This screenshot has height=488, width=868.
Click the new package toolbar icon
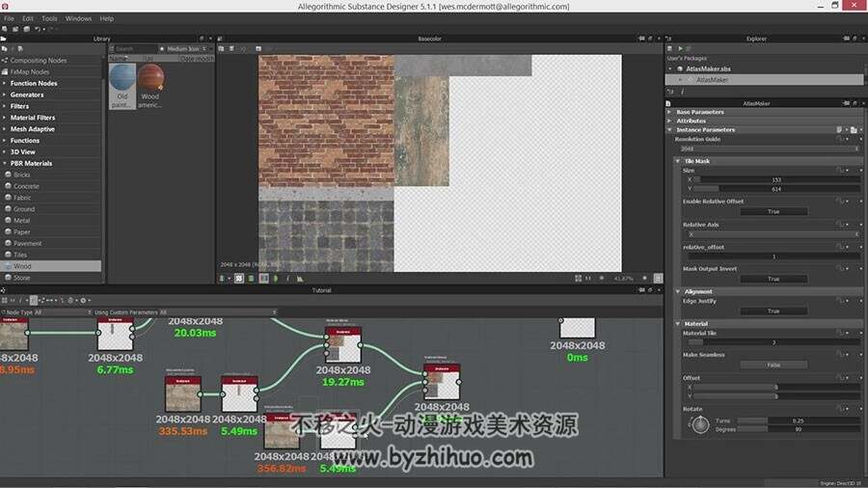[x=5, y=29]
